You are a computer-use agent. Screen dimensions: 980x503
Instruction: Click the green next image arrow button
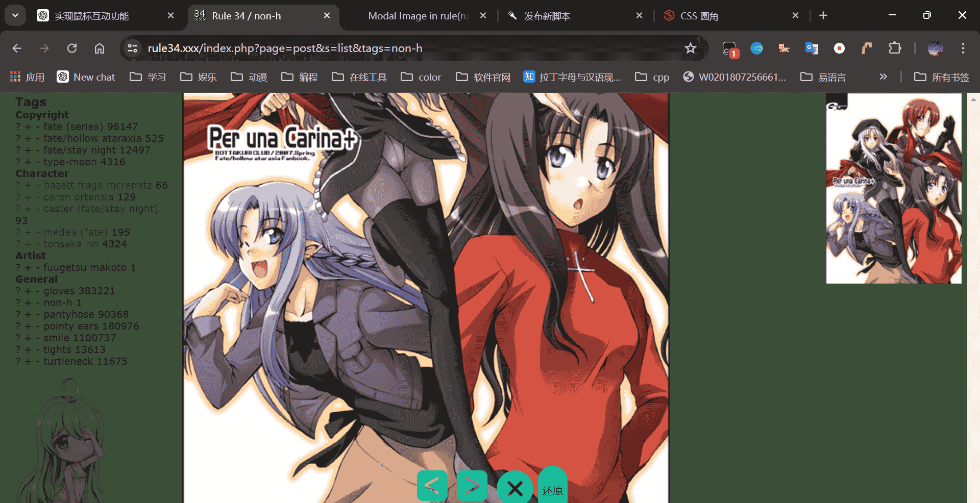(x=472, y=486)
